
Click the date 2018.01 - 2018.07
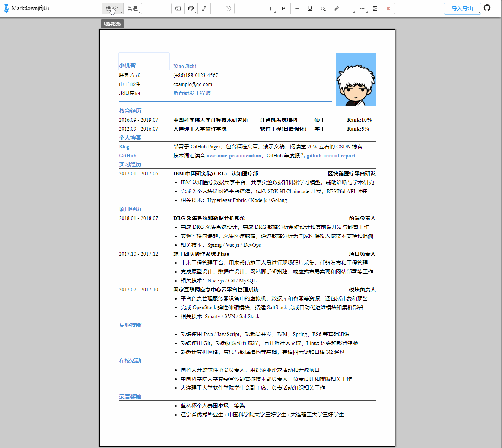tap(138, 218)
